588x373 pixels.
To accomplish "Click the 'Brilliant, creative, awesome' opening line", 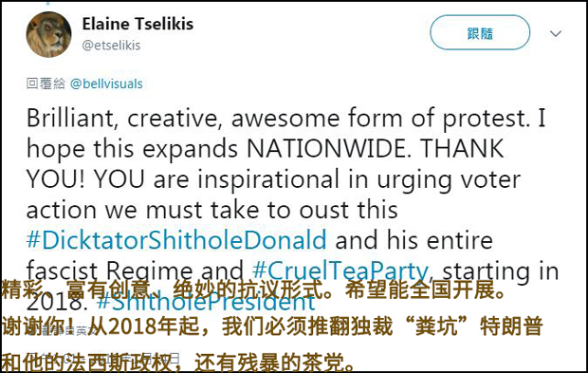I will pyautogui.click(x=183, y=118).
